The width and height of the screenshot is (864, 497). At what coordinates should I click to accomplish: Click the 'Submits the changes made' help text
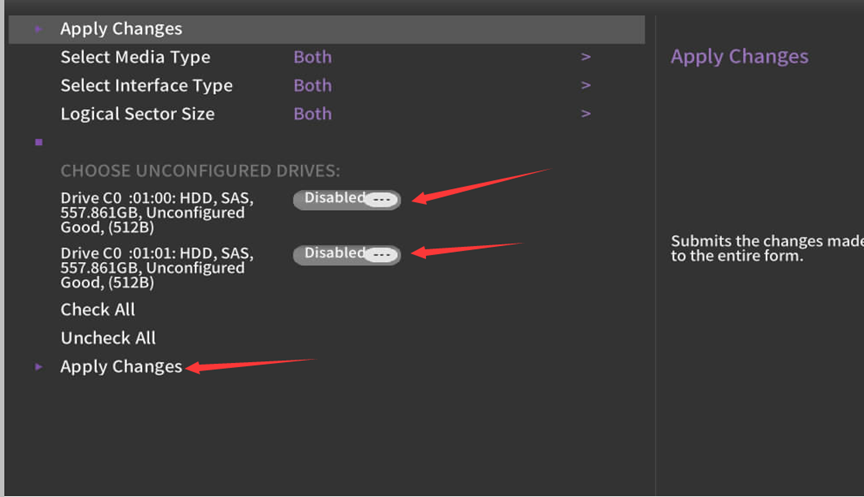pos(767,248)
